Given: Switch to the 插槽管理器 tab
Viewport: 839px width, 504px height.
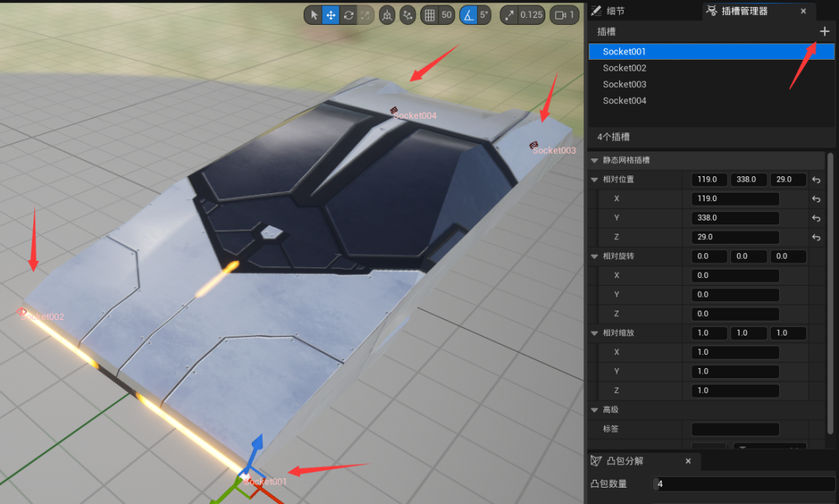Looking at the screenshot, I should point(744,11).
